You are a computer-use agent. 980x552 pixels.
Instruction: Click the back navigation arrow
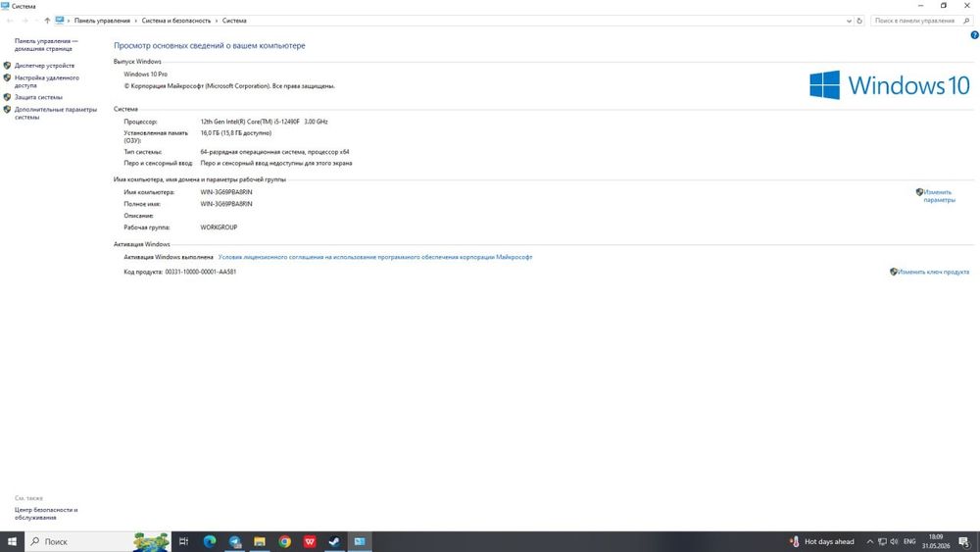[x=10, y=21]
